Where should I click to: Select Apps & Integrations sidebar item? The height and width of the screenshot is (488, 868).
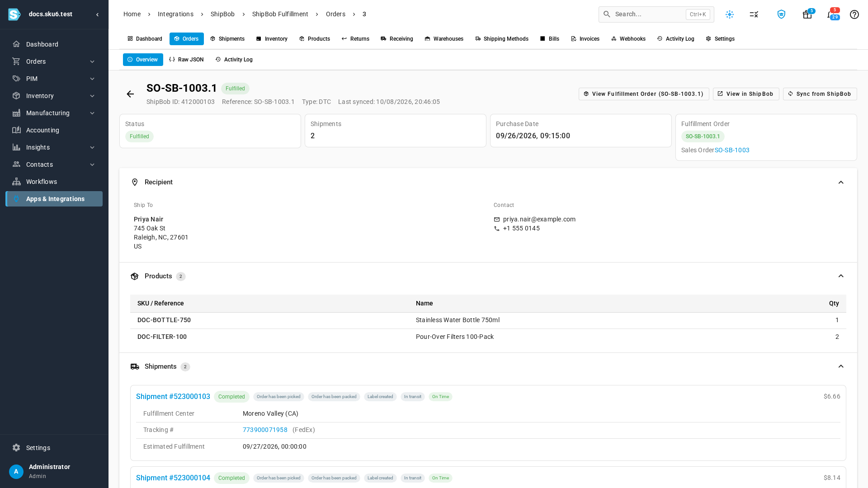(x=54, y=199)
